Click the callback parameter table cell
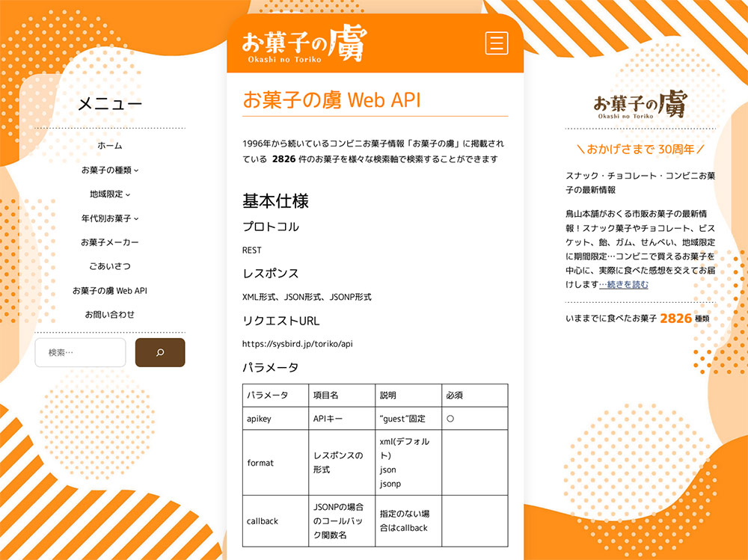Screen dimensions: 748x560 pos(263,521)
